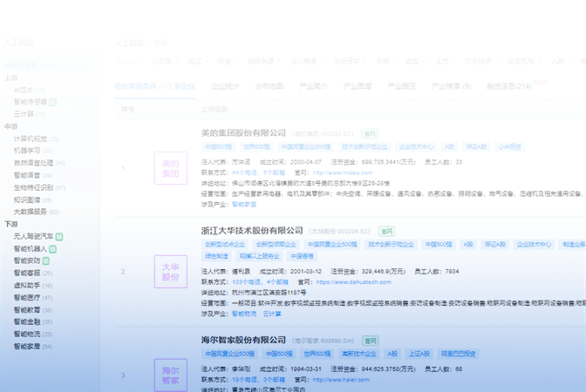586x392 pixels.
Task: Click the 美的集团 company logo thumbnail
Action: (171, 169)
